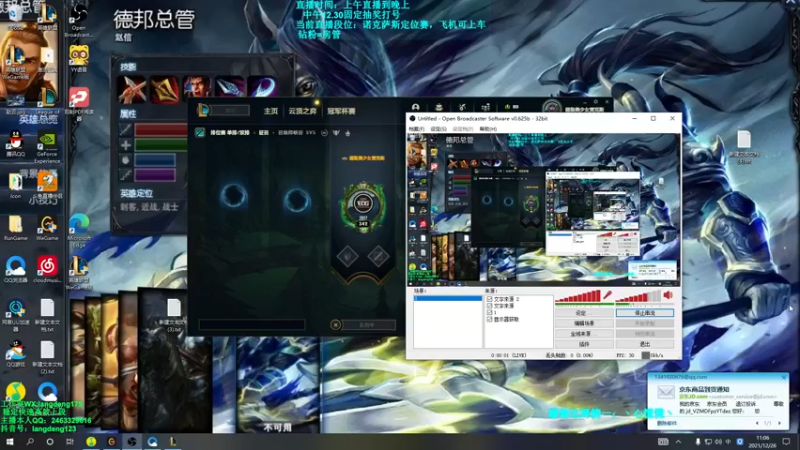This screenshot has width=800, height=450.
Task: Open Windows Start menu
Action: pos(9,441)
